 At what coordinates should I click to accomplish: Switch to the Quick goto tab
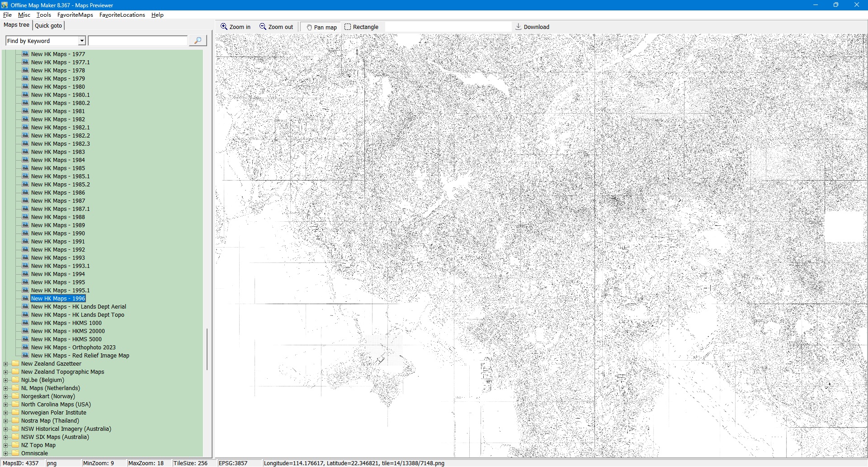click(48, 25)
